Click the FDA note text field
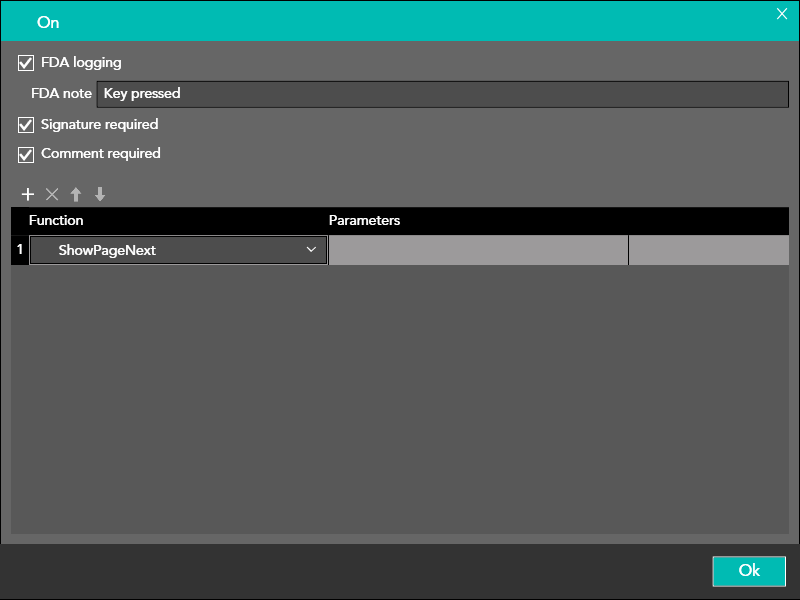 click(442, 94)
